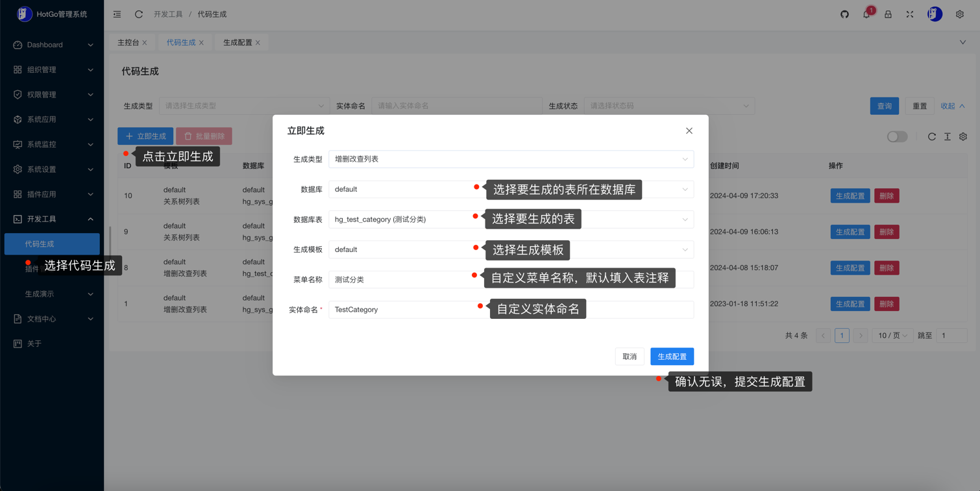Toggle fullscreen mode icon
The image size is (980, 491).
pyautogui.click(x=910, y=14)
